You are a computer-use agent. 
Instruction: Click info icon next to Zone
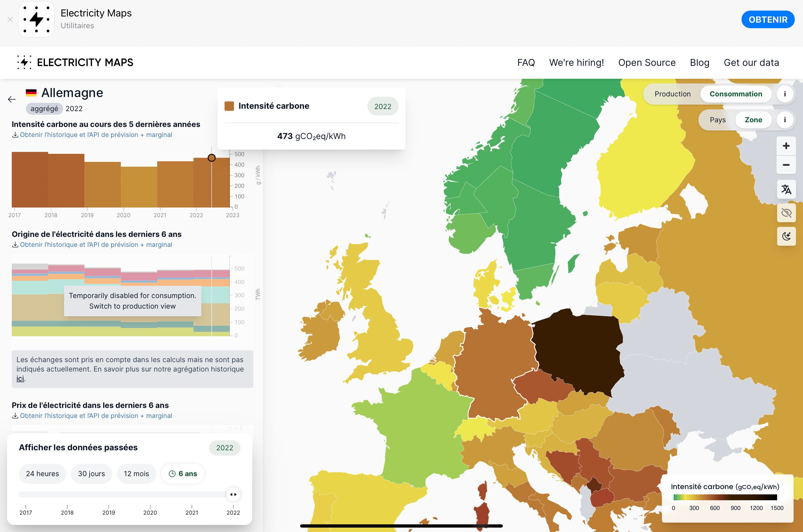point(785,120)
